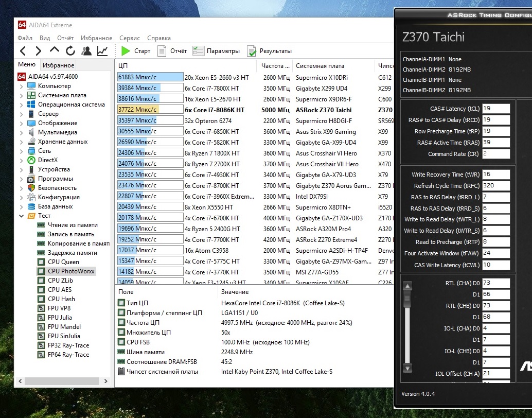Click the ASRock Timing vertical scrollbar thumb
Screen dimensions: 532x418
click(x=407, y=299)
